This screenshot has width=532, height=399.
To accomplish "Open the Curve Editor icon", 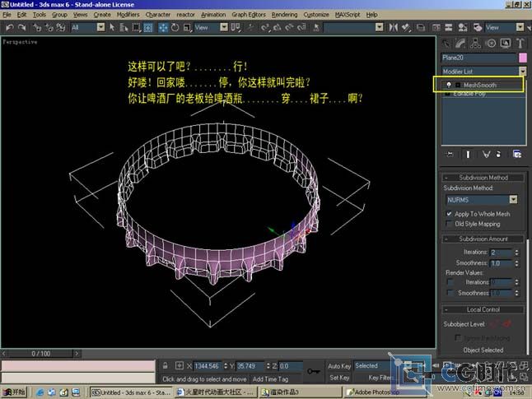I will [436, 27].
